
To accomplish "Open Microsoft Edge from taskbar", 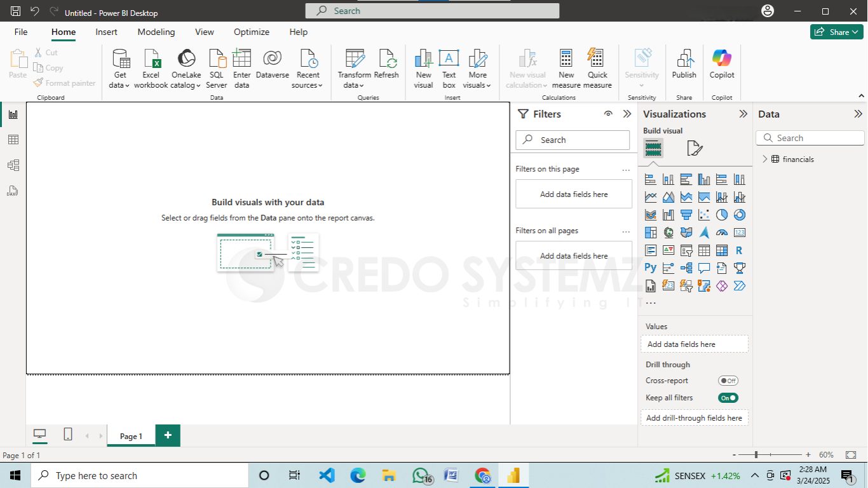I will click(x=358, y=475).
